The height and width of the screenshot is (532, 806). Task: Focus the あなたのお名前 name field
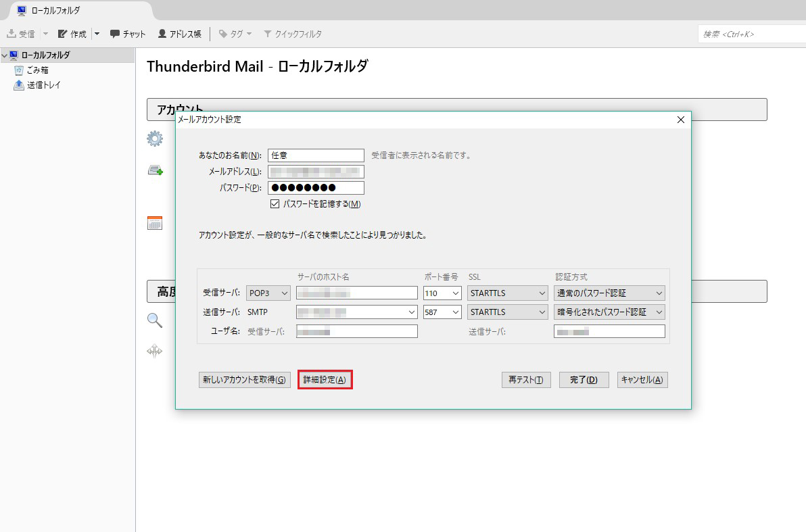[x=316, y=155]
